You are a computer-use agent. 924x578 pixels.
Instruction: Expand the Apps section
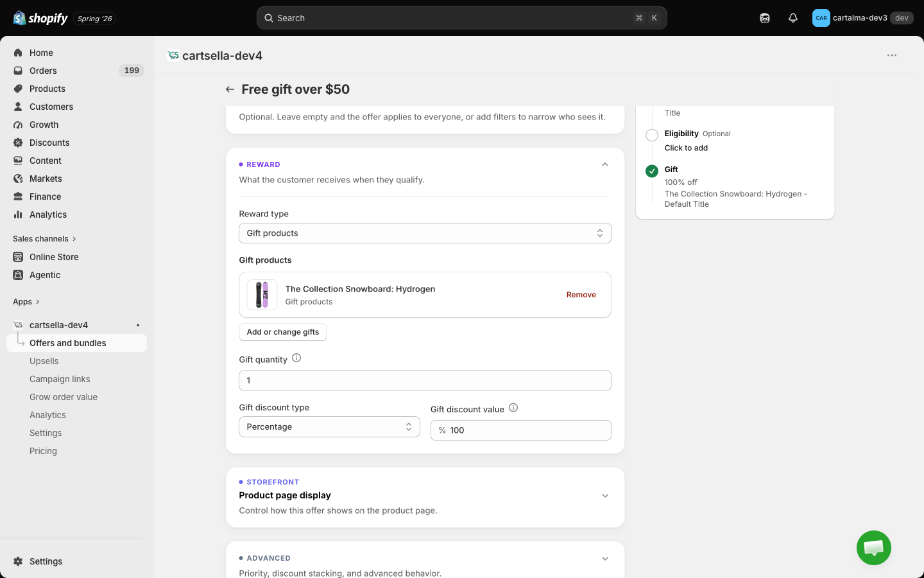26,302
